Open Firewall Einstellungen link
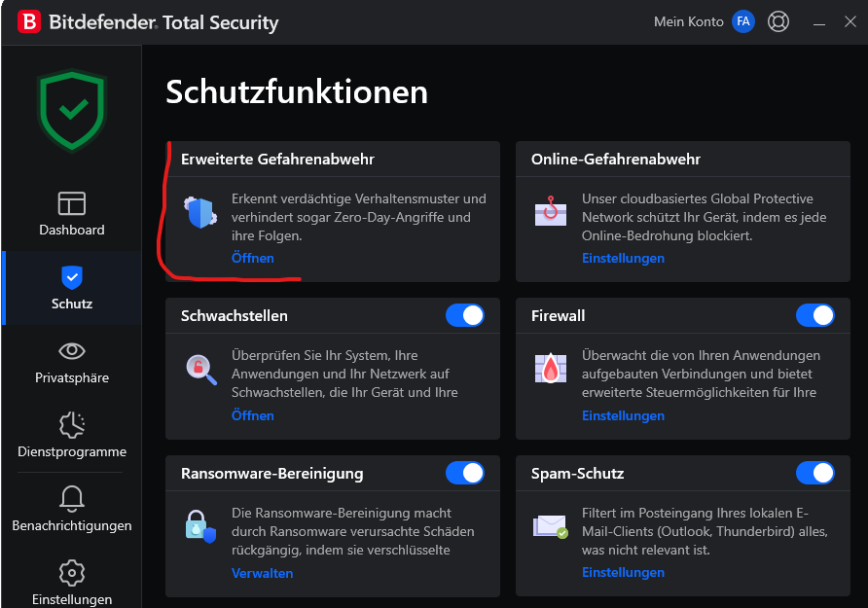 point(623,415)
